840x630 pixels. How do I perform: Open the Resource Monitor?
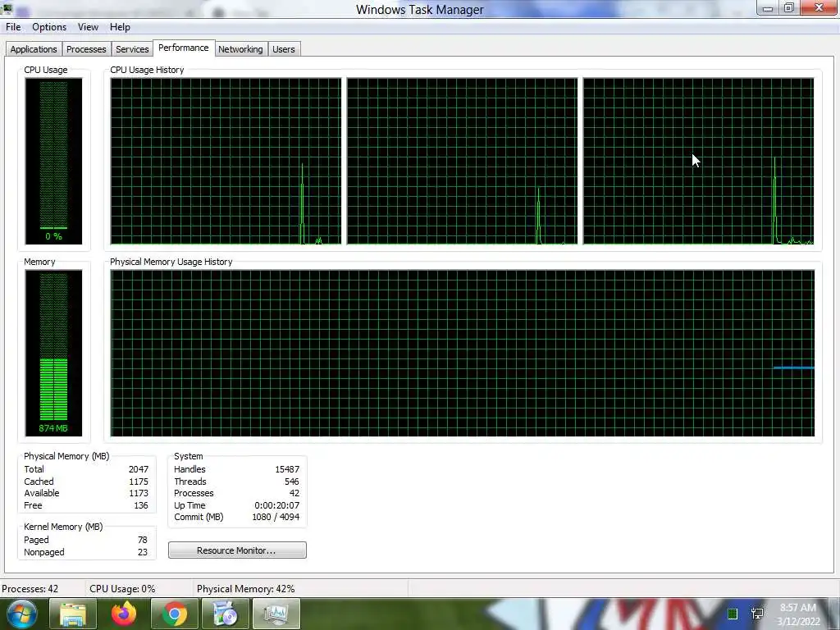pos(237,550)
